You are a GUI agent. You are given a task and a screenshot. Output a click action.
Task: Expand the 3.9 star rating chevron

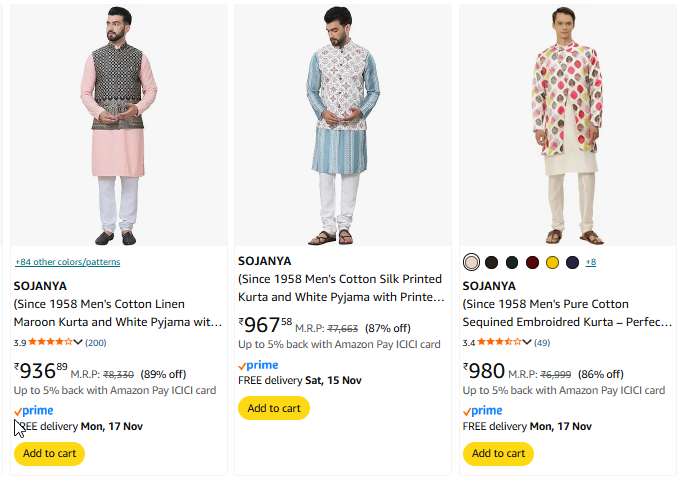tap(79, 342)
